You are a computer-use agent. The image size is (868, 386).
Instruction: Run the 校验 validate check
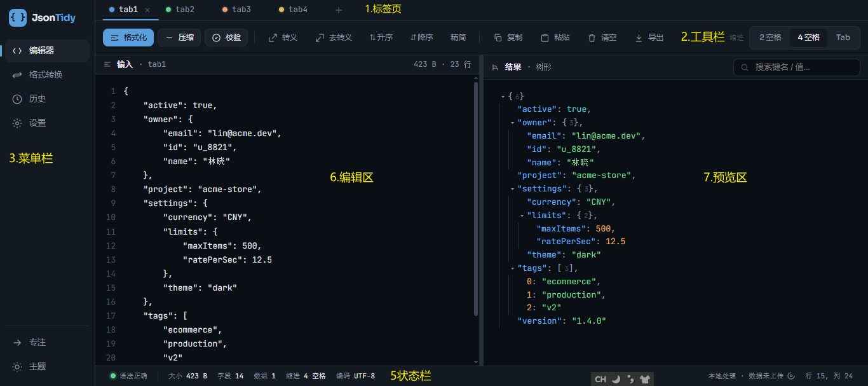point(226,38)
